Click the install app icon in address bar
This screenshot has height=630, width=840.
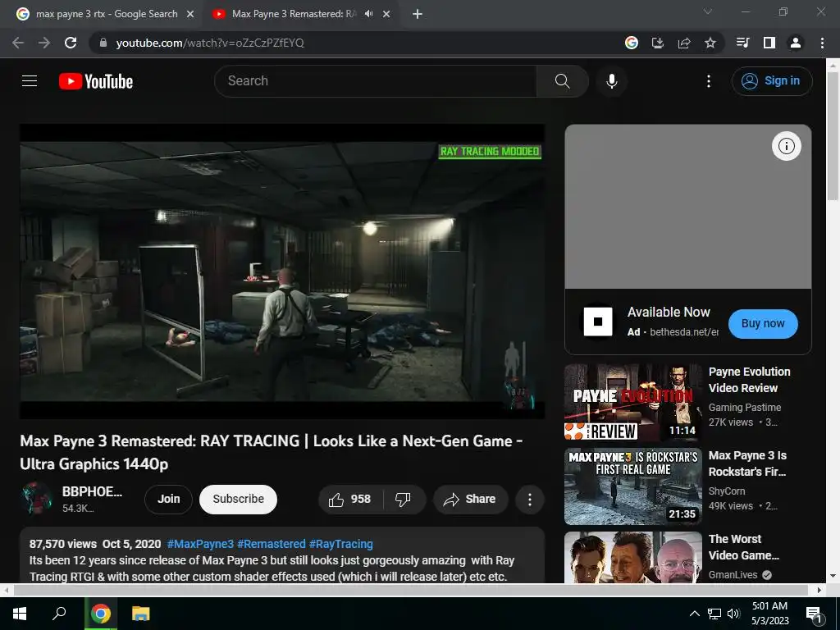pyautogui.click(x=657, y=43)
